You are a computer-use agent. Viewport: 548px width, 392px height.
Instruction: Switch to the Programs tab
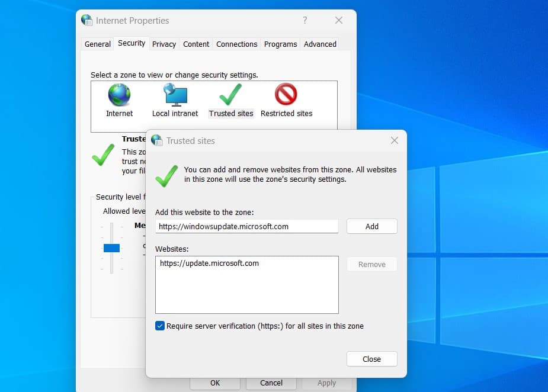tap(280, 44)
